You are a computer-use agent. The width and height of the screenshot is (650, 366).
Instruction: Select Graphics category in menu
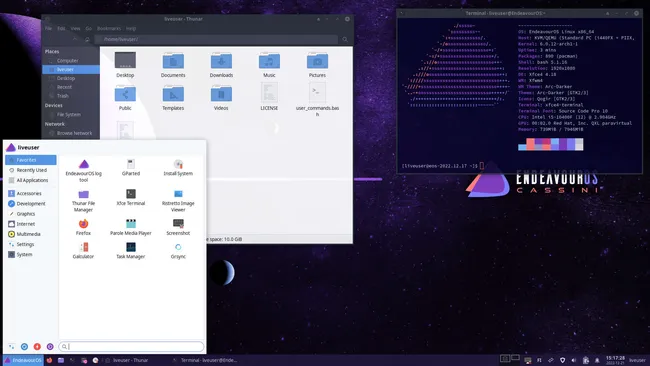point(31,214)
